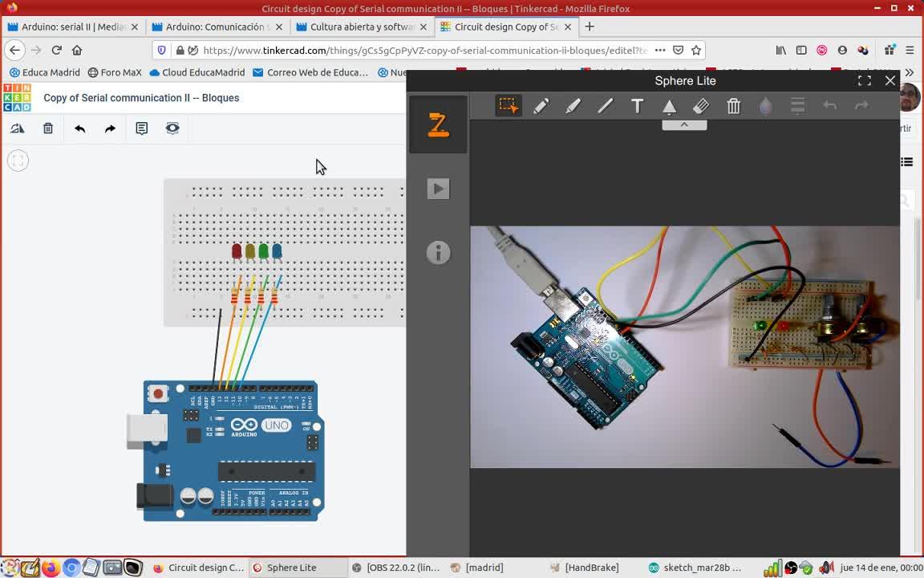The height and width of the screenshot is (578, 924).
Task: Pick the pencil drawing tool
Action: tap(541, 106)
